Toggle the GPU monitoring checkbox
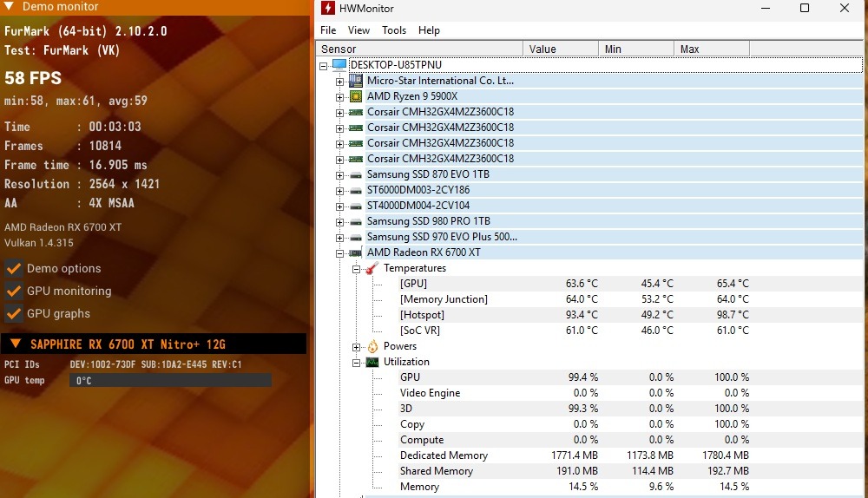Screen dimensions: 868x498 (13, 291)
